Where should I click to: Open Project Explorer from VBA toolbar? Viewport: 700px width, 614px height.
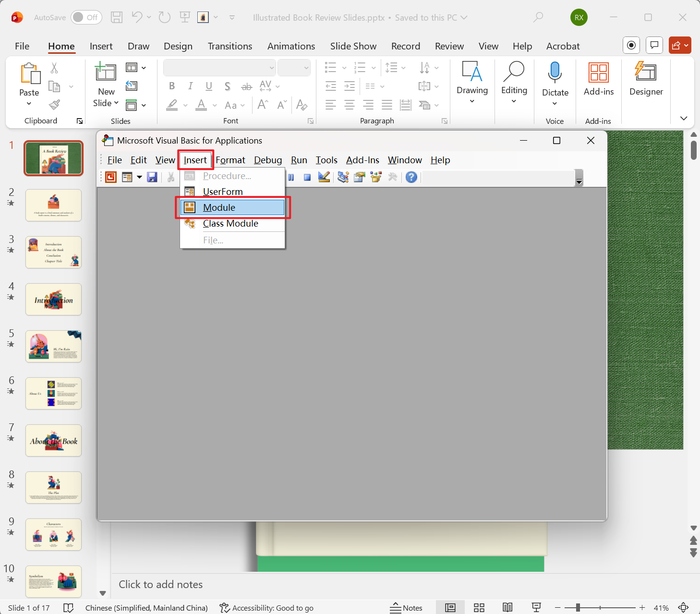click(343, 177)
